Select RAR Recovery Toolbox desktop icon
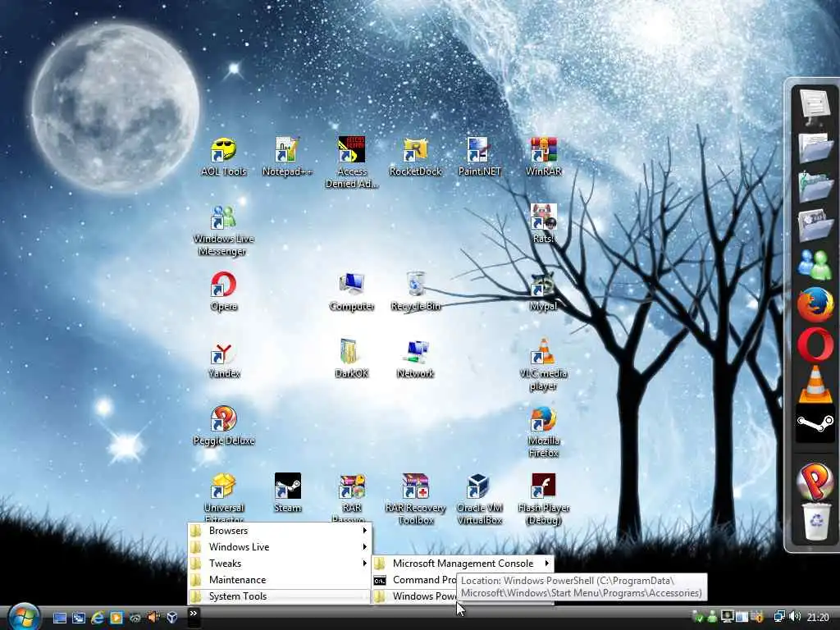 (x=415, y=500)
